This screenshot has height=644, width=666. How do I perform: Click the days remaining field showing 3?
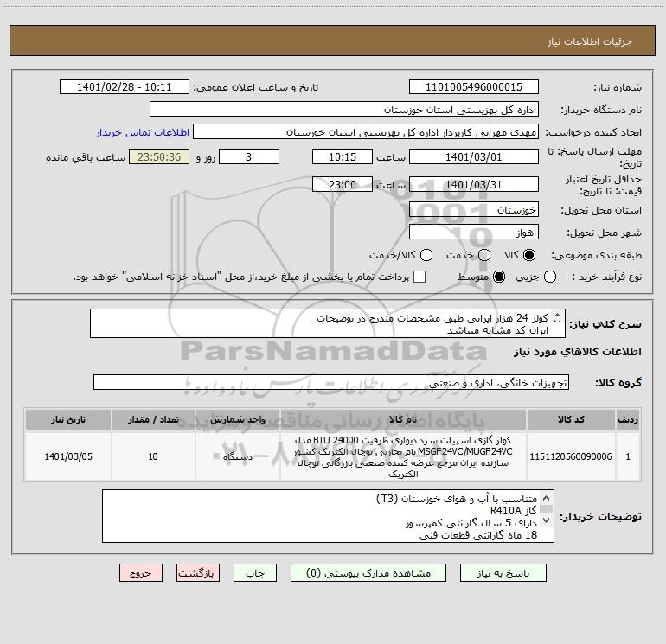click(249, 157)
